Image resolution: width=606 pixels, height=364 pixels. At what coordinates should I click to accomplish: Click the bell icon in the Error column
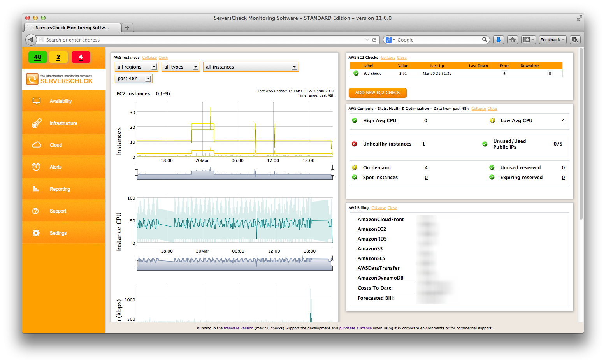[504, 73]
